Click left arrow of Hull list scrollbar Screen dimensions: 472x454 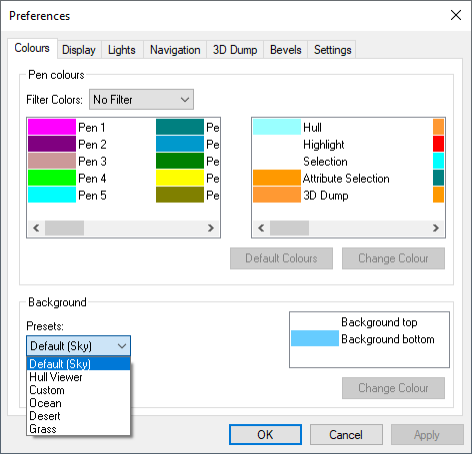tap(261, 228)
